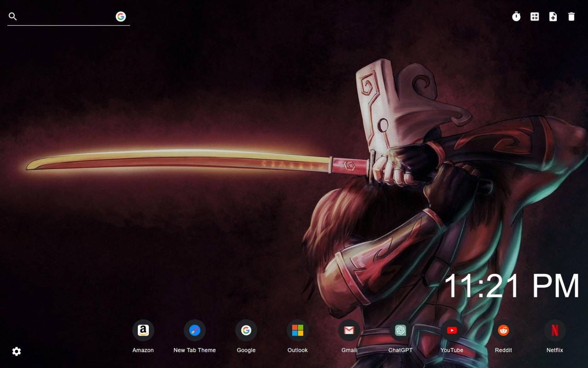Click the trash bin icon
This screenshot has width=588, height=368.
[x=571, y=17]
